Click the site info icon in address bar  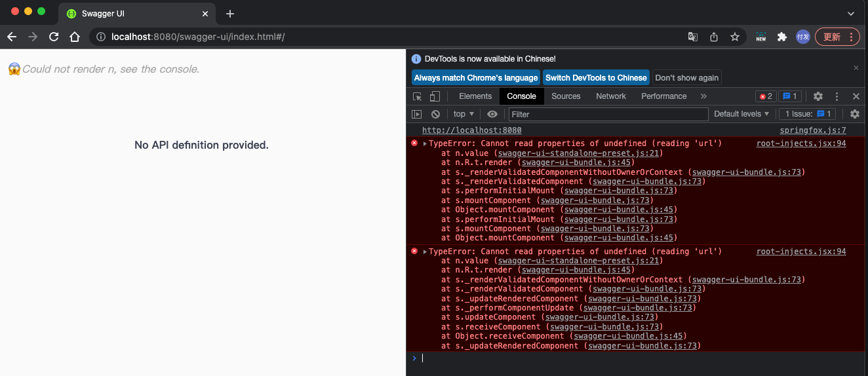point(101,37)
